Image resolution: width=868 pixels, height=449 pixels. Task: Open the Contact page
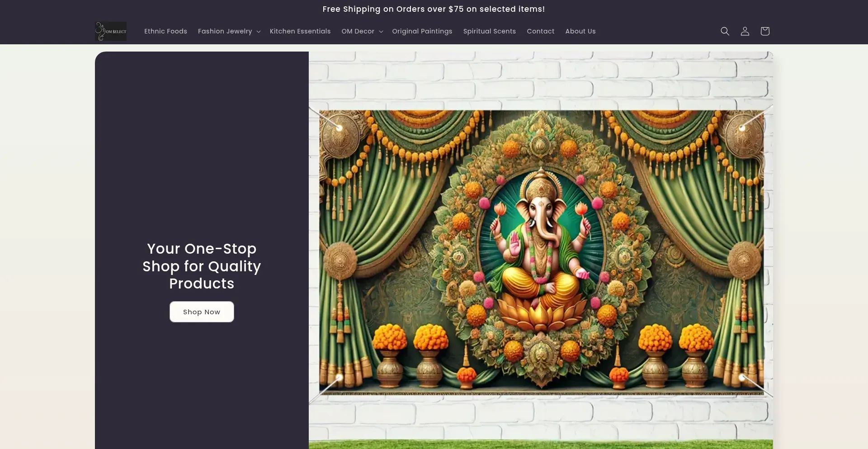[x=541, y=31]
